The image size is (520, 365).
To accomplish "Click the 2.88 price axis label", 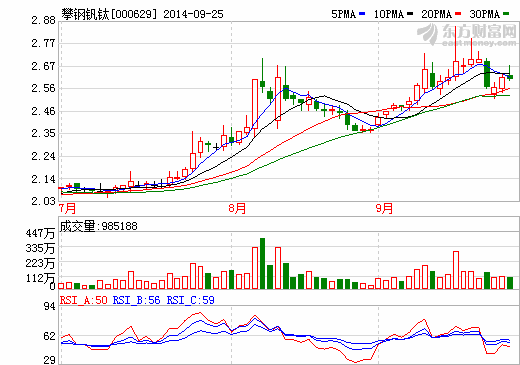I will pyautogui.click(x=43, y=20).
